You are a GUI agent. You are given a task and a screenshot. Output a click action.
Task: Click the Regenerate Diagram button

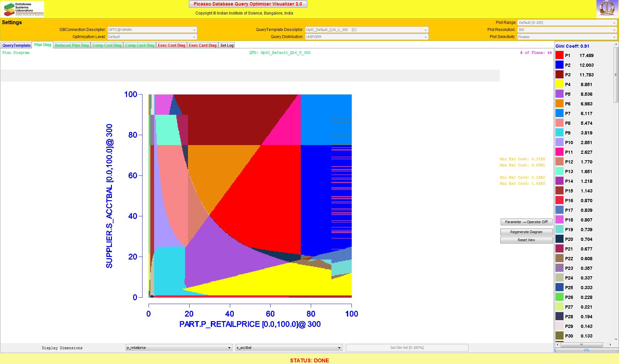(526, 232)
